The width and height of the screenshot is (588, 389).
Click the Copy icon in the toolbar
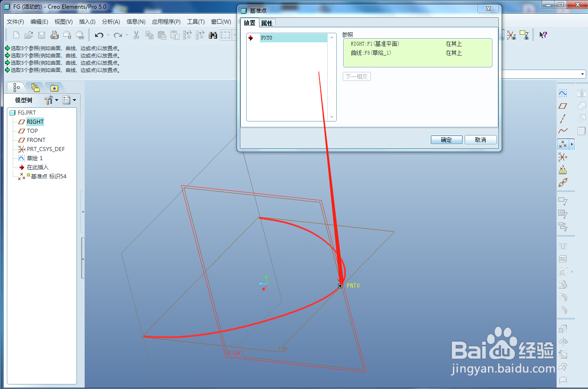(149, 35)
